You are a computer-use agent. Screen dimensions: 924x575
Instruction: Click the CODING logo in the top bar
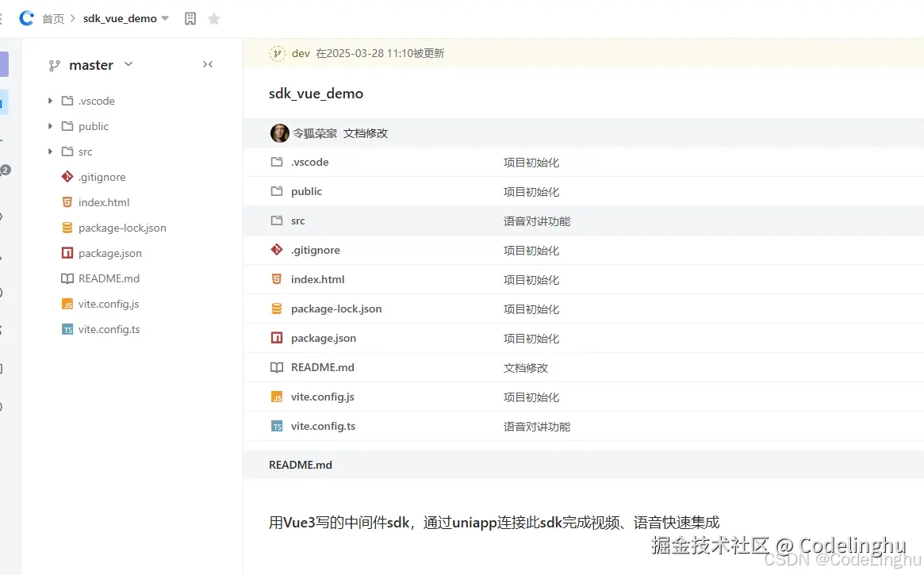[x=26, y=17]
